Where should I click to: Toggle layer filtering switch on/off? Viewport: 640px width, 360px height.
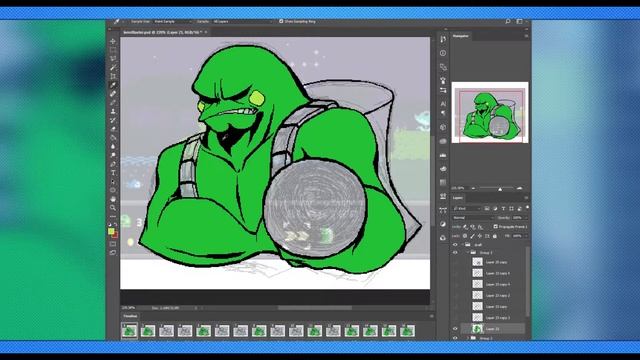tap(527, 208)
